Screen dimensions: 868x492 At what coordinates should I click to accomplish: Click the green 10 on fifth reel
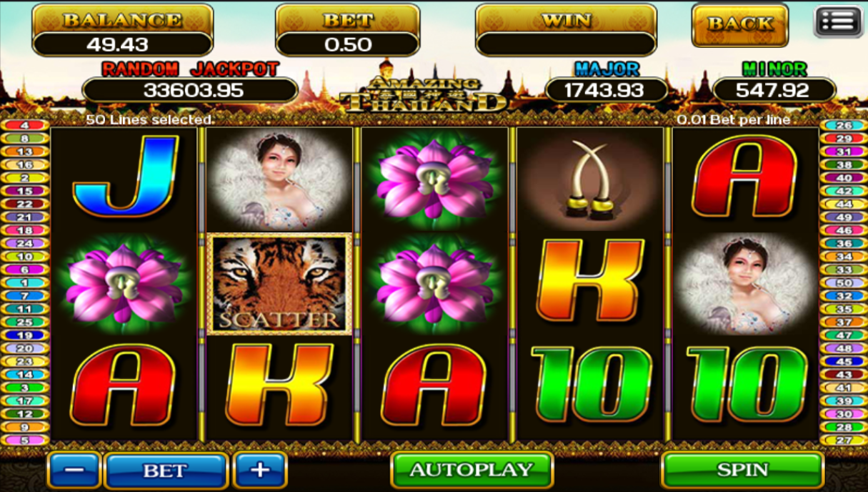click(746, 385)
